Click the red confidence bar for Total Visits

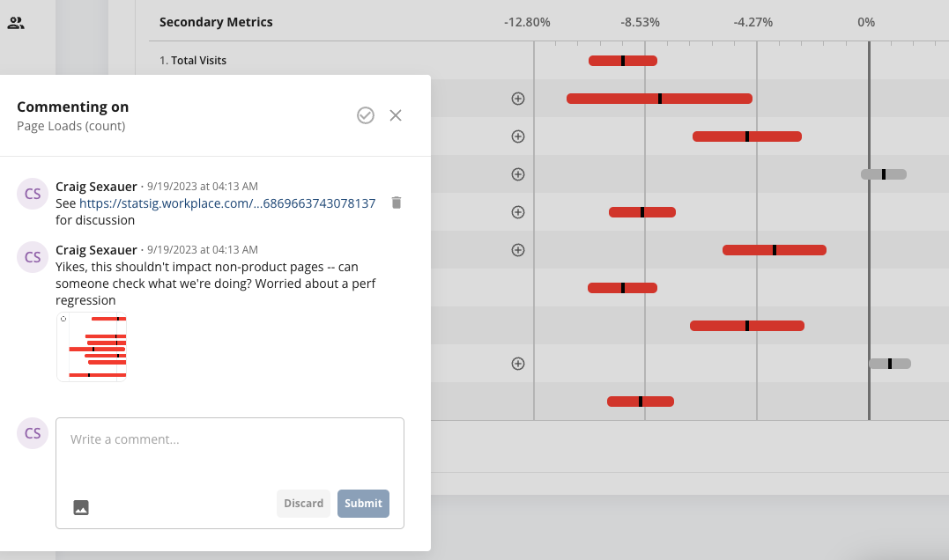click(x=622, y=60)
